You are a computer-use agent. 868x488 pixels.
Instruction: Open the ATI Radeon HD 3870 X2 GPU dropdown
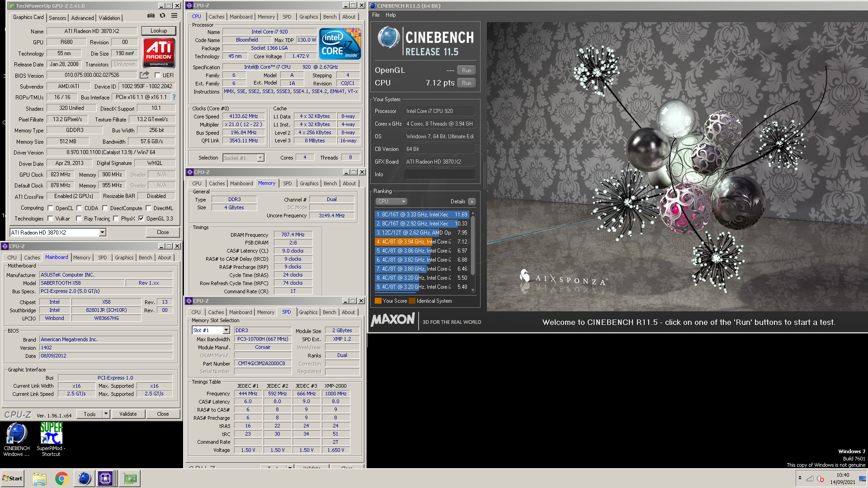coord(58,232)
